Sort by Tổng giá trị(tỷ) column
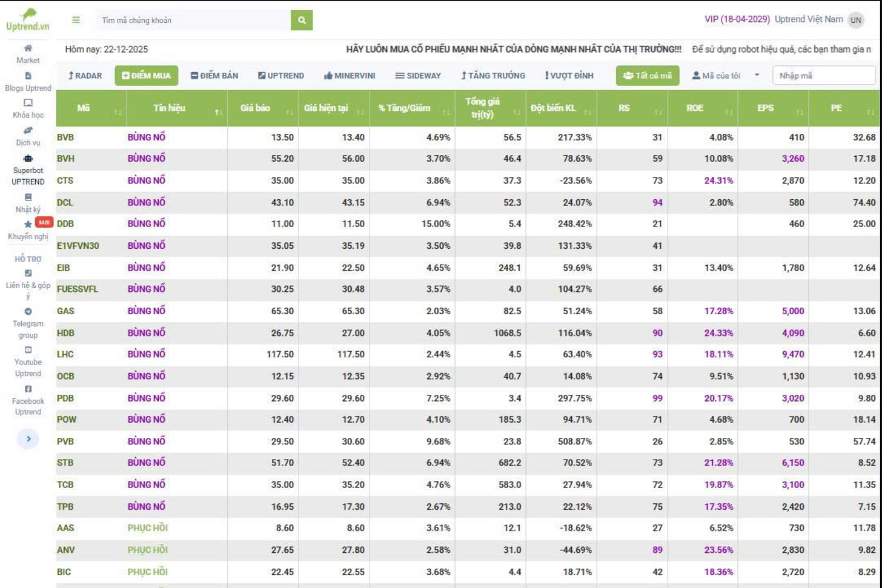The image size is (882, 588). (x=490, y=108)
